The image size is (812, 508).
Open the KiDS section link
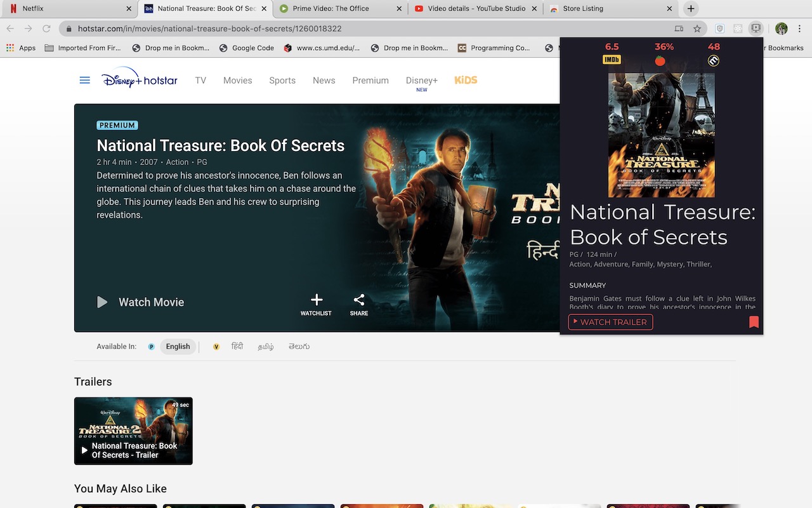pos(466,80)
